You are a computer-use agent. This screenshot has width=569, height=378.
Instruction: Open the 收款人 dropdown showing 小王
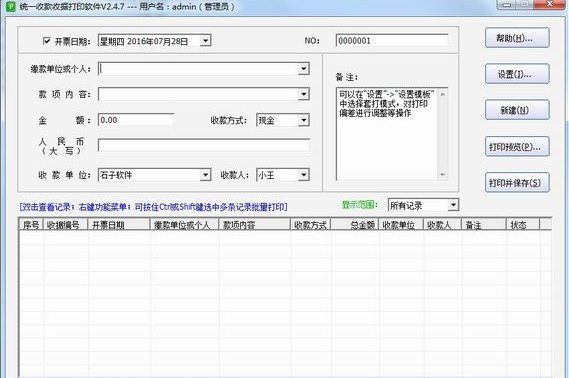(x=304, y=175)
